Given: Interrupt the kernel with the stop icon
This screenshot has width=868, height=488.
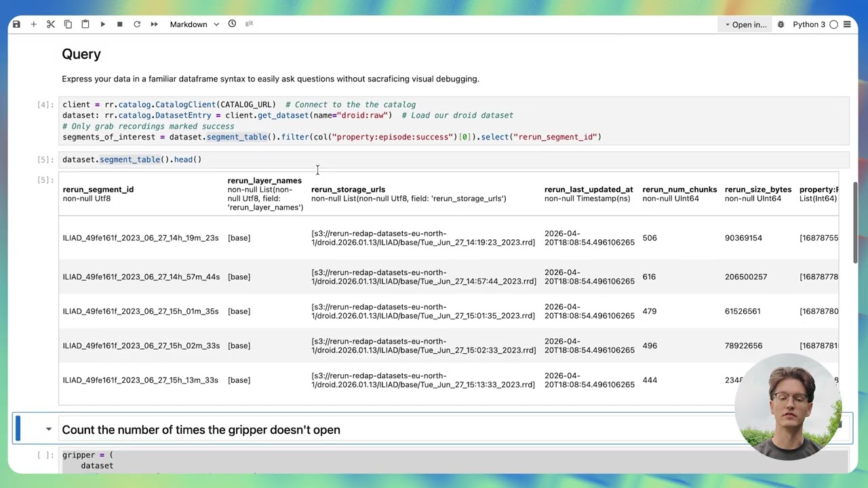Looking at the screenshot, I should 120,24.
